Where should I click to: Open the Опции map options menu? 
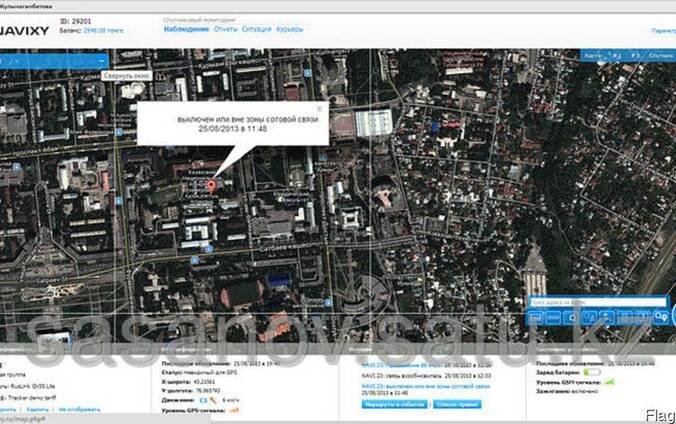(x=660, y=56)
